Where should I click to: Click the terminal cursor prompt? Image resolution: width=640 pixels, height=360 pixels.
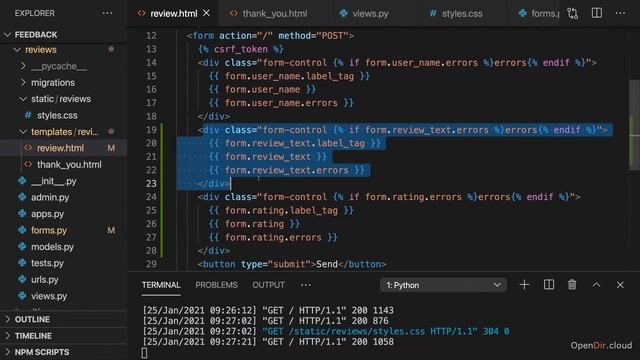coord(144,353)
